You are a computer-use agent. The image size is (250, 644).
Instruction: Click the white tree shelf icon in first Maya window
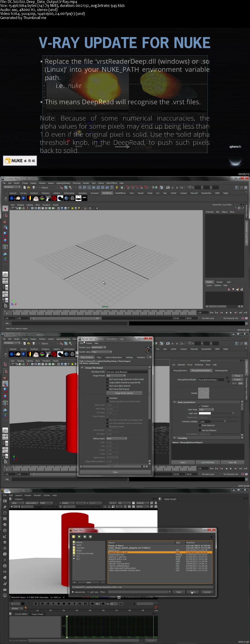point(48,198)
